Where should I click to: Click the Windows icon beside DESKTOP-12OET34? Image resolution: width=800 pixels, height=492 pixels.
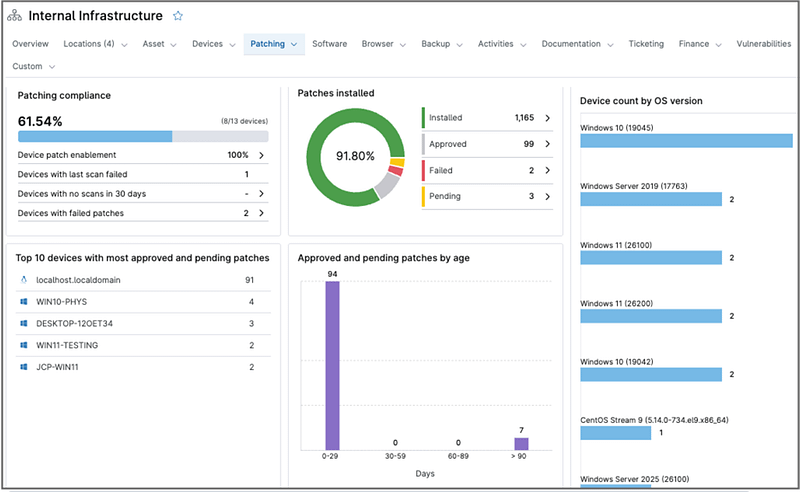pos(23,323)
